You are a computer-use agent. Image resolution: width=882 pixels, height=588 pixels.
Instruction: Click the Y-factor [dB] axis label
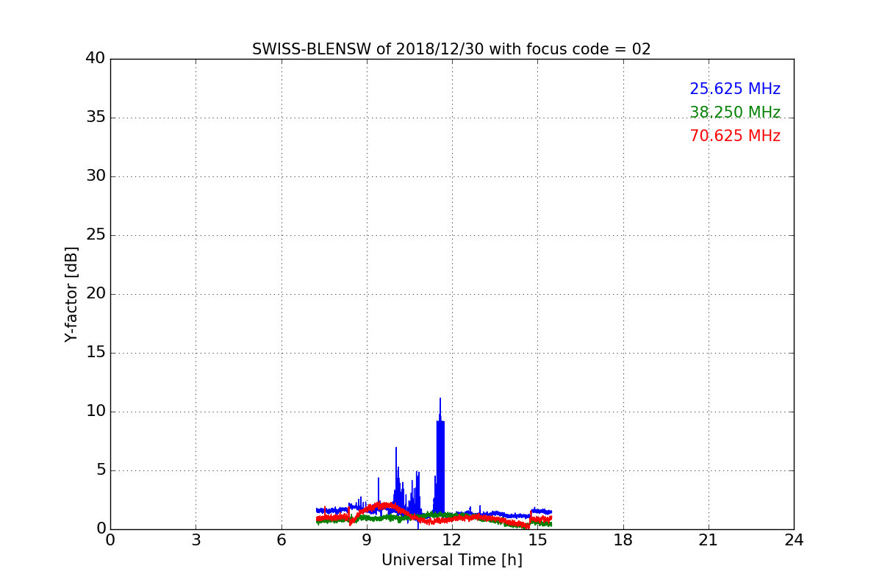click(71, 294)
